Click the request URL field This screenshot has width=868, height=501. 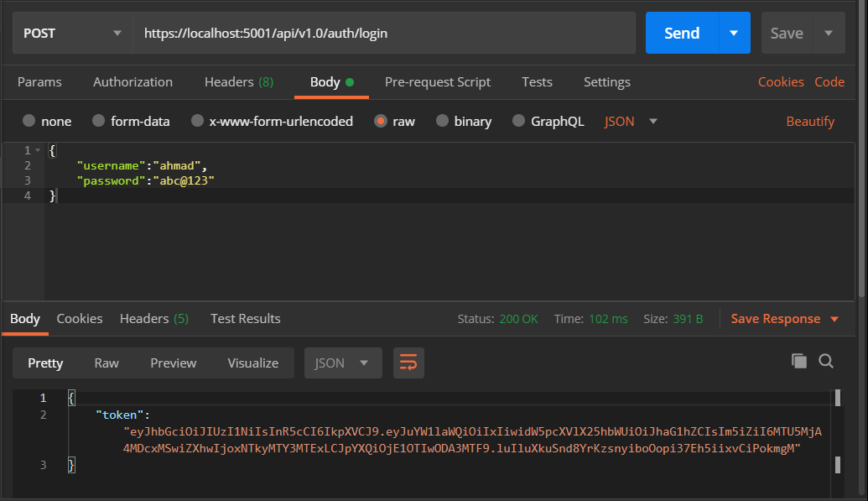[x=384, y=34]
